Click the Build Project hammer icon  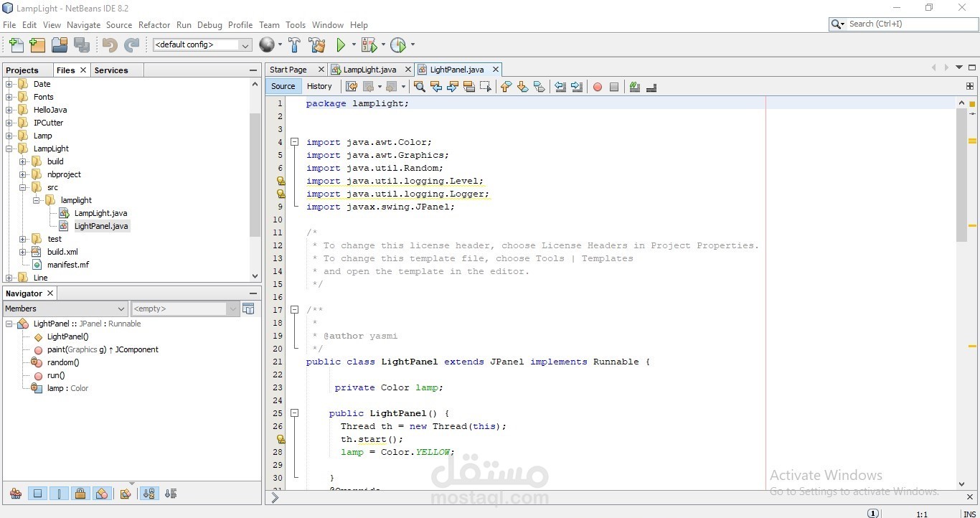[x=294, y=45]
